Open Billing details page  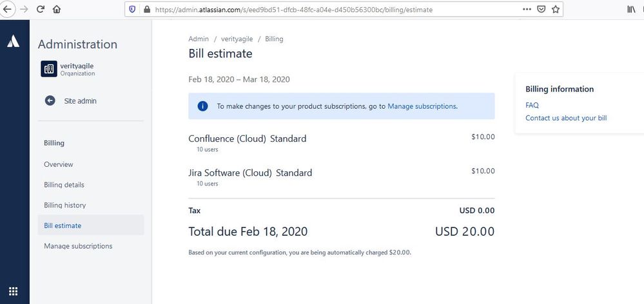pos(64,185)
